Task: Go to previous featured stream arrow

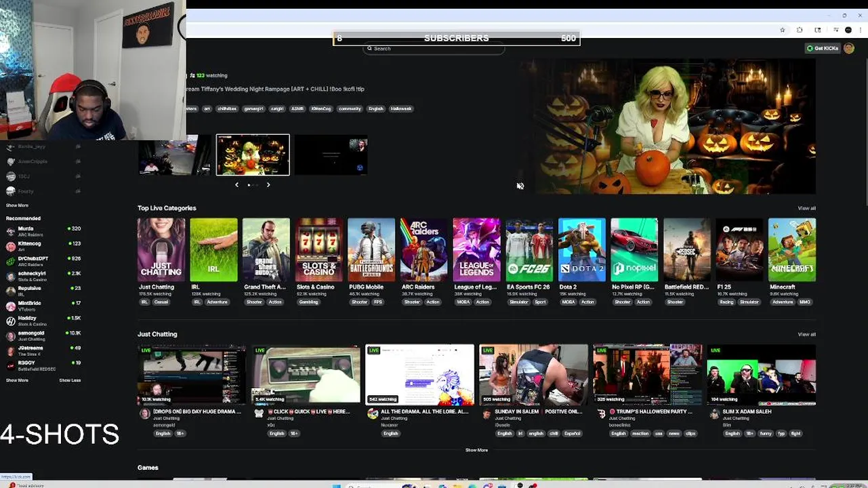Action: pos(236,184)
